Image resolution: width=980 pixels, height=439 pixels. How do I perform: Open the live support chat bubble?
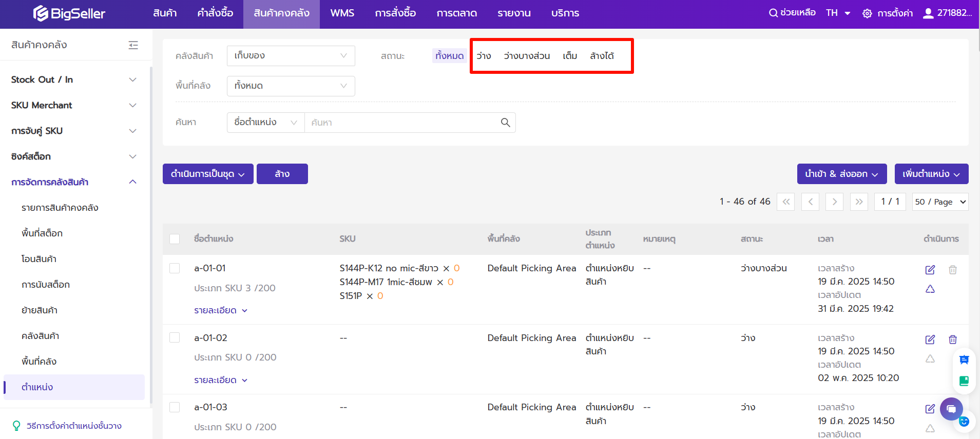(951, 409)
